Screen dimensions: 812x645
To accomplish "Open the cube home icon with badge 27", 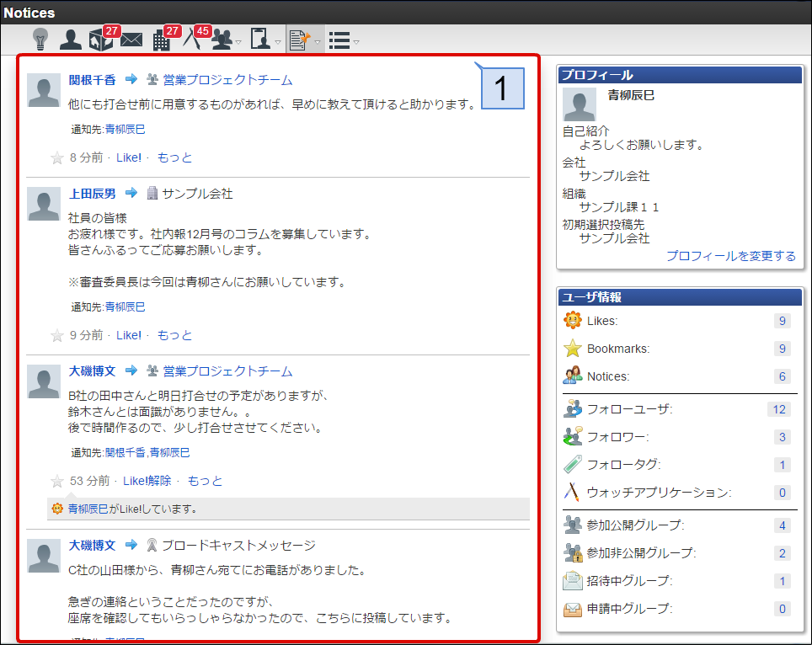I will point(100,40).
